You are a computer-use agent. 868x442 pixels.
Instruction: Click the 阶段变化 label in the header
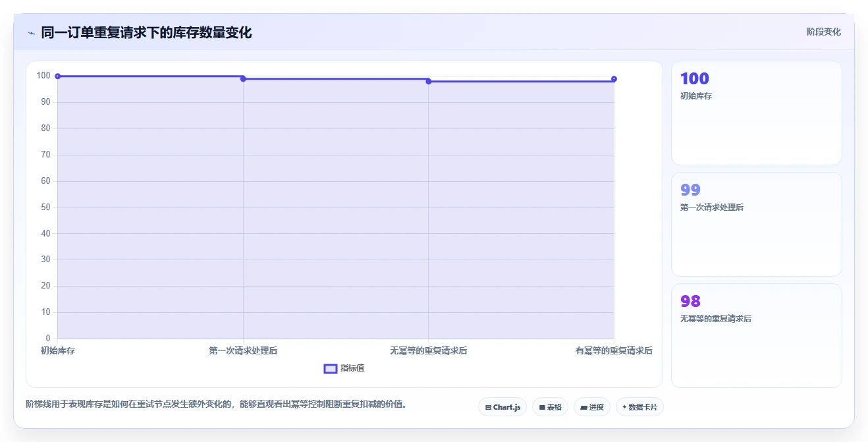pos(824,32)
